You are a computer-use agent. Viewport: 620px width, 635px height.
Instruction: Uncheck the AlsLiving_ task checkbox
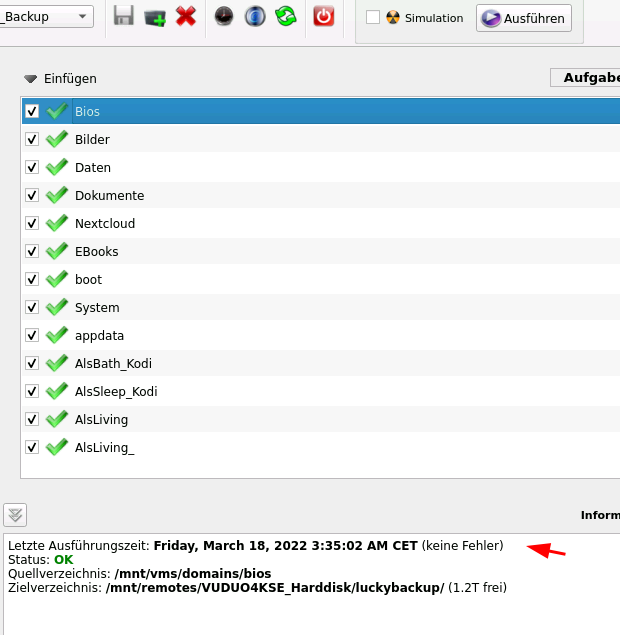click(x=32, y=447)
